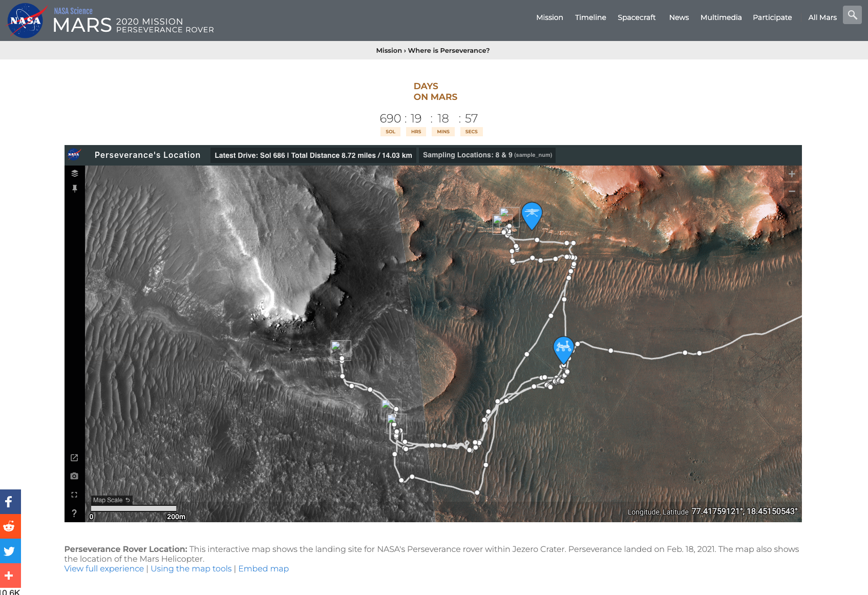Image resolution: width=868 pixels, height=595 pixels.
Task: Click the Longitude, Latitude readout
Action: click(712, 511)
